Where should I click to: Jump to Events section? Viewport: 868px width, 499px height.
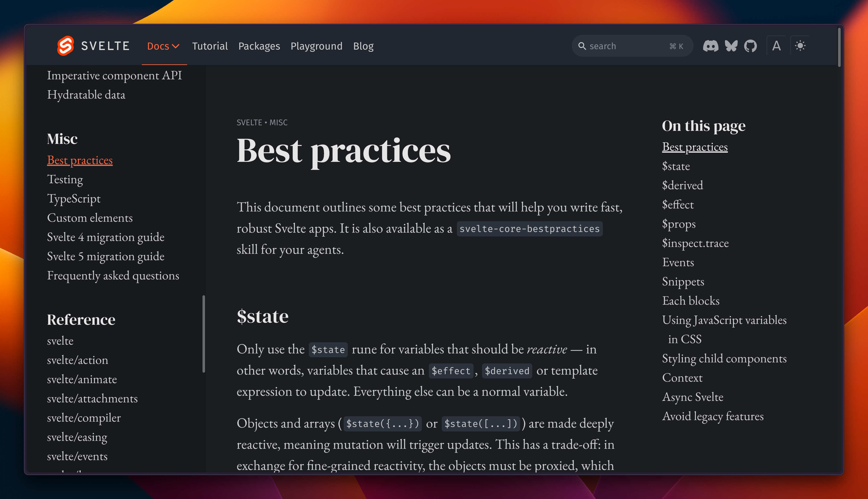678,262
